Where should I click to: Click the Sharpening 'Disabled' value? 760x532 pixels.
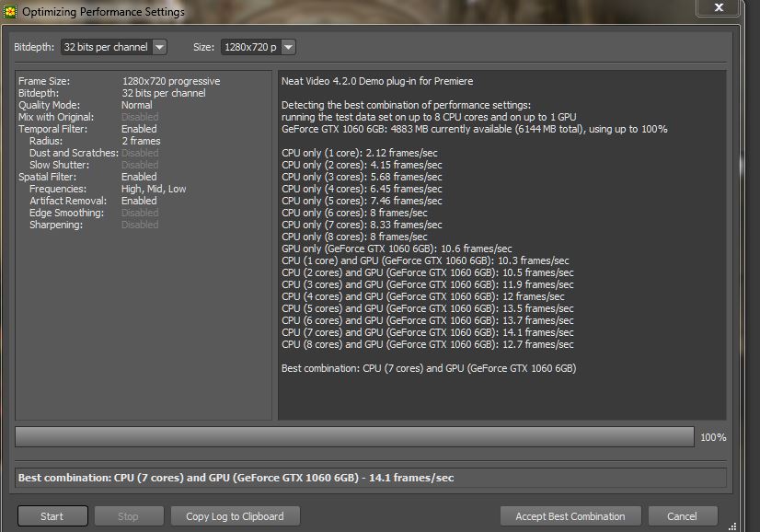point(140,225)
